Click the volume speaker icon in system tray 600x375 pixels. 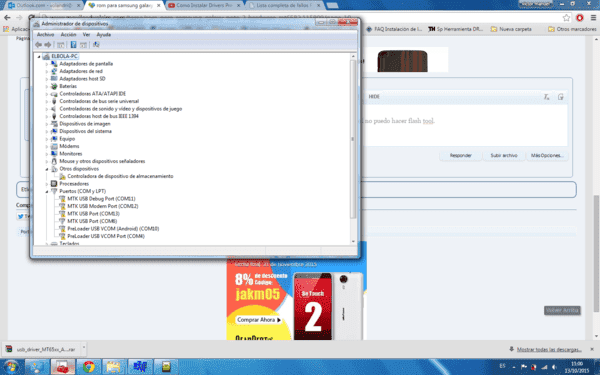pyautogui.click(x=554, y=367)
